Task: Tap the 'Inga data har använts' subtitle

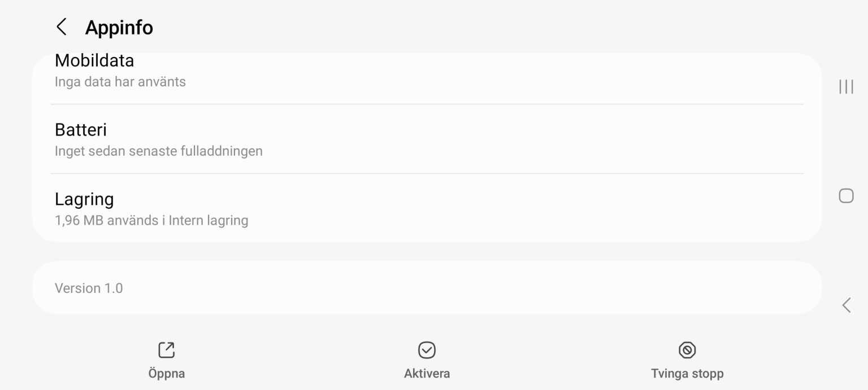Action: click(x=120, y=81)
